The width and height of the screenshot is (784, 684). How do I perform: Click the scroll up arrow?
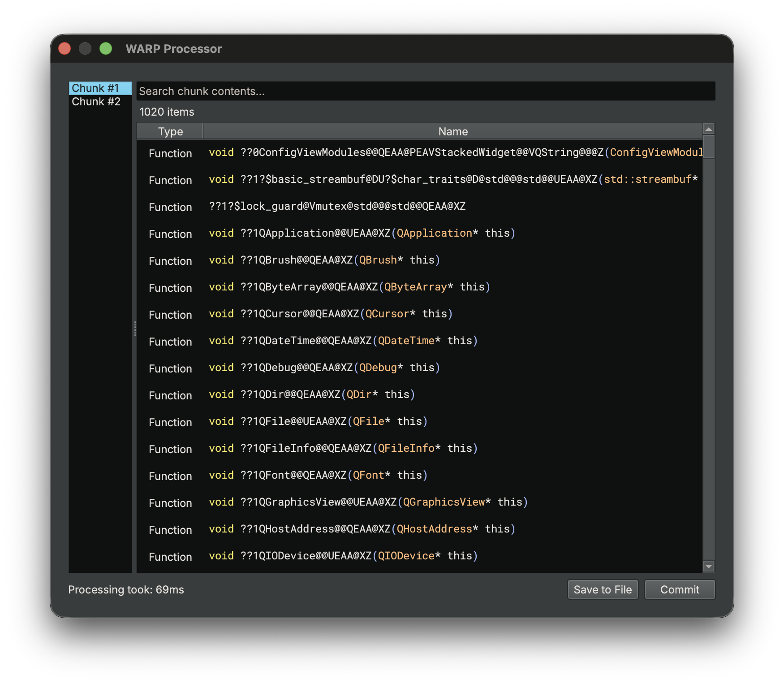coord(708,130)
